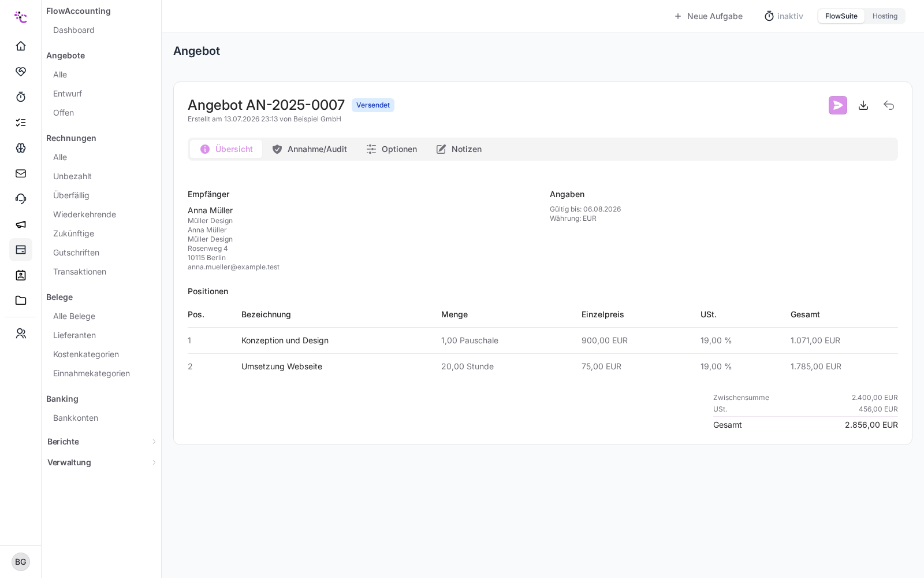Select the accounting card icon in the rail
The width and height of the screenshot is (924, 578).
pyautogui.click(x=21, y=250)
